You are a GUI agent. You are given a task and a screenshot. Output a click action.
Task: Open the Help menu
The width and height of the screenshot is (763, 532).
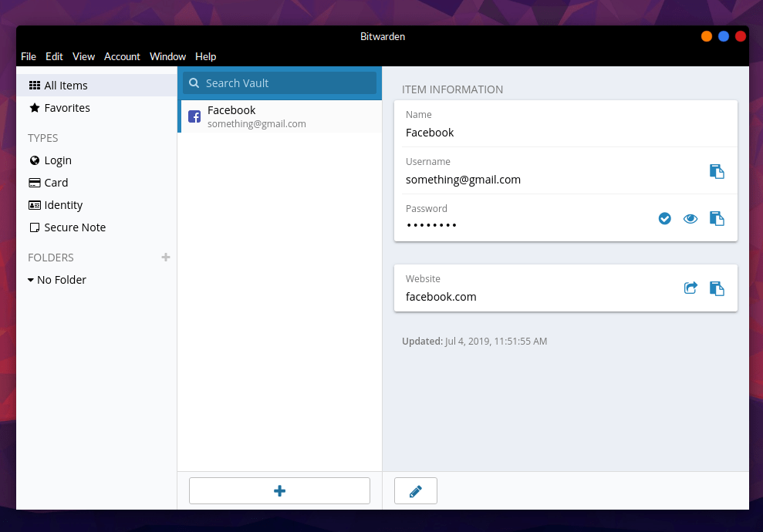[x=205, y=56]
